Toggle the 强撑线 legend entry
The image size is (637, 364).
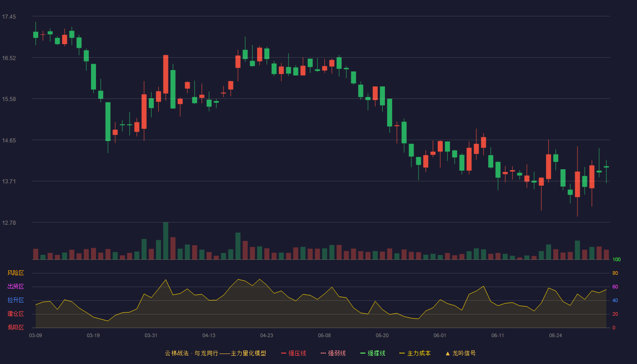pyautogui.click(x=373, y=353)
